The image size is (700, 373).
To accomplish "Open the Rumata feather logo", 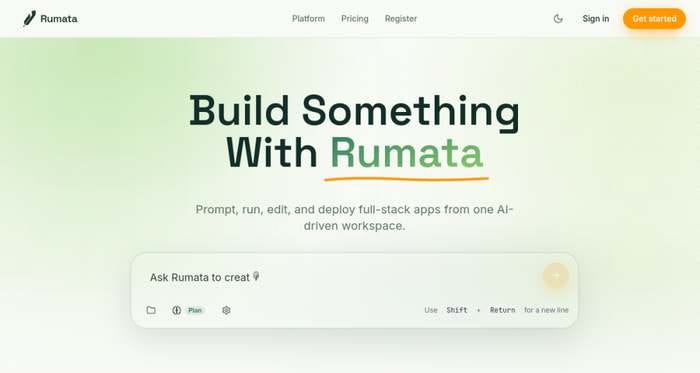I will click(29, 19).
